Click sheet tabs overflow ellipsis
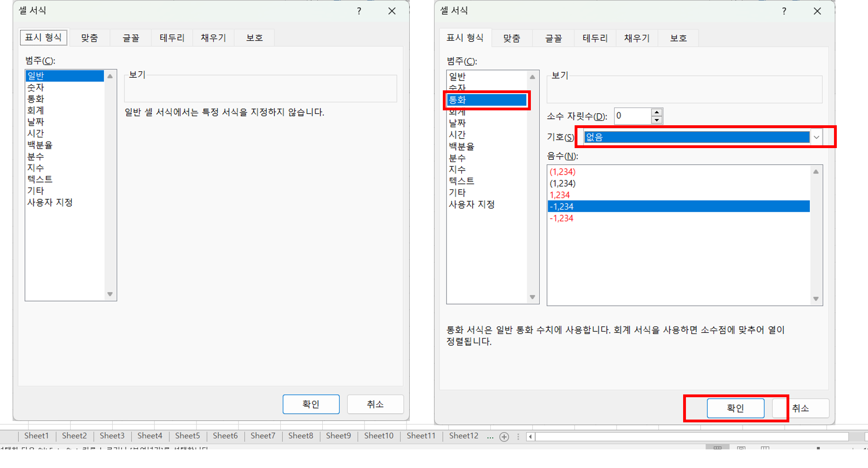The image size is (868, 468). tap(490, 437)
